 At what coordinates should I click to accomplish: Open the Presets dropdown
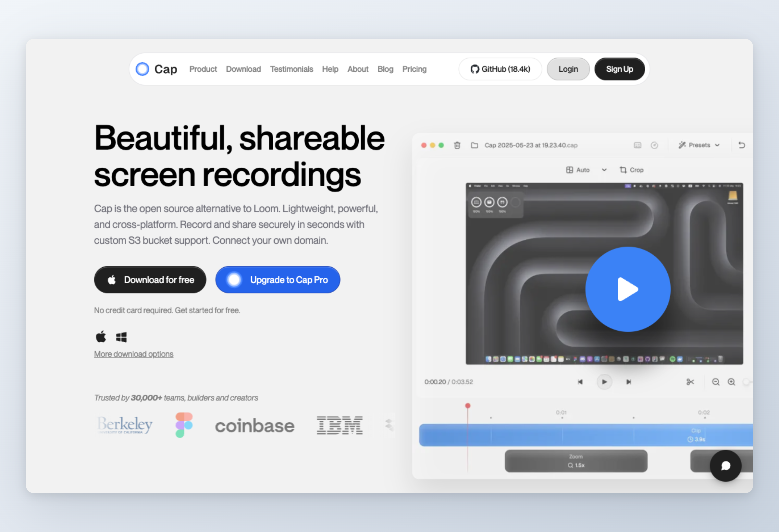[699, 145]
